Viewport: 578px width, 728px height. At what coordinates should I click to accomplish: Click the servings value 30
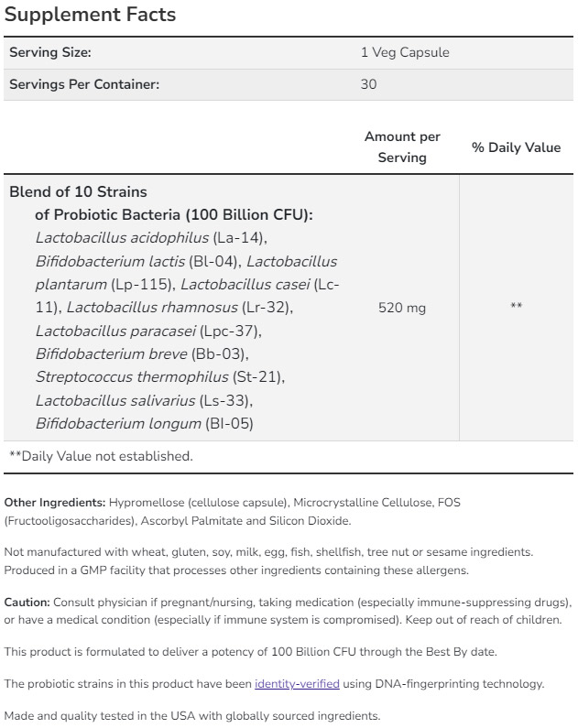click(x=368, y=84)
